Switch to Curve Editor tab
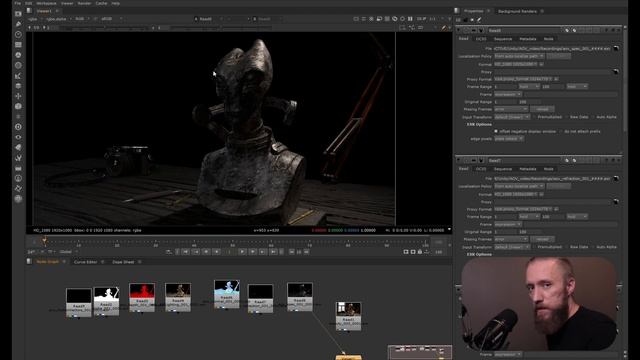Image resolution: width=640 pixels, height=360 pixels. [85, 262]
